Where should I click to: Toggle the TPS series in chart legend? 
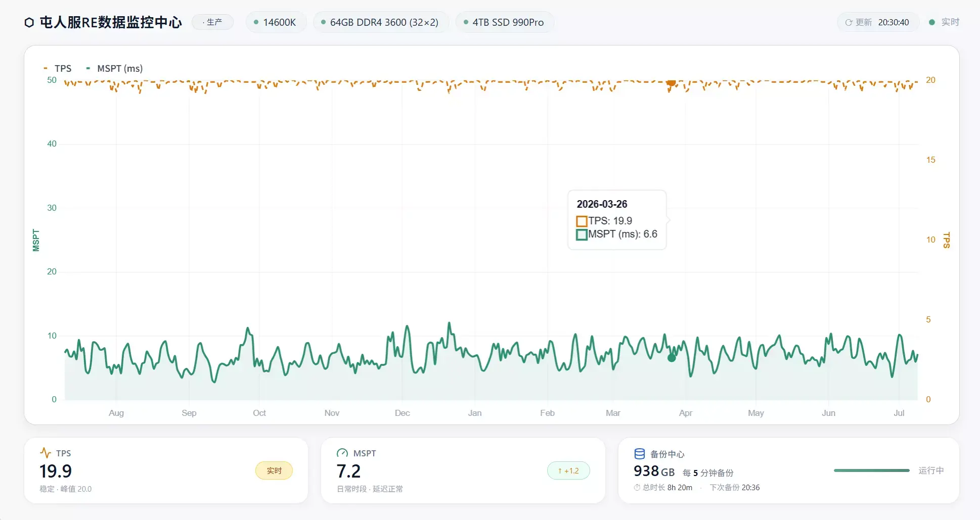tap(58, 68)
